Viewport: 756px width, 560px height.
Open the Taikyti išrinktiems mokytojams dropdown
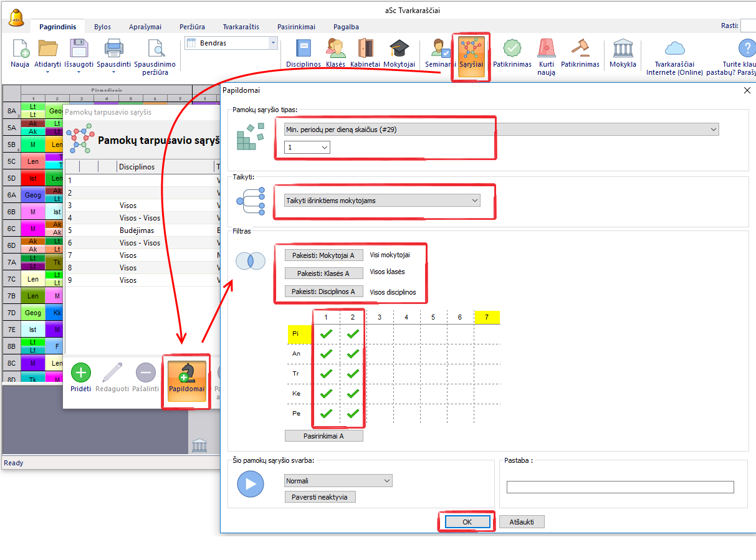[475, 201]
